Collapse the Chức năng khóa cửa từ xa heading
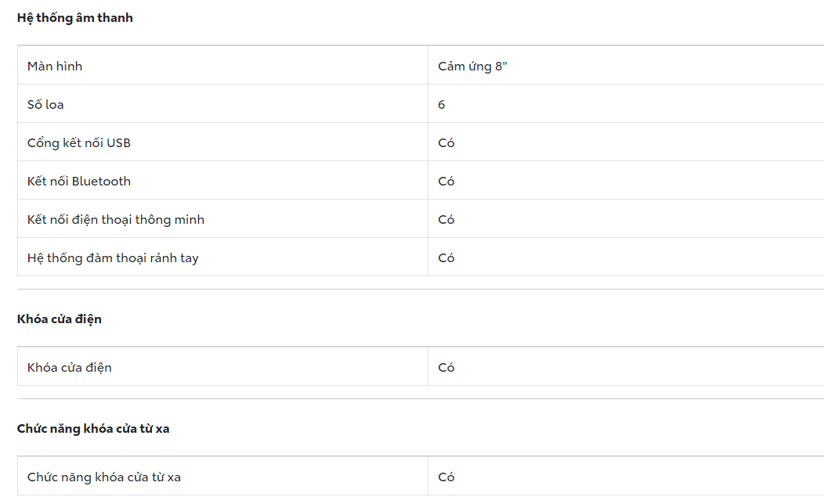This screenshot has width=824, height=504. point(93,429)
